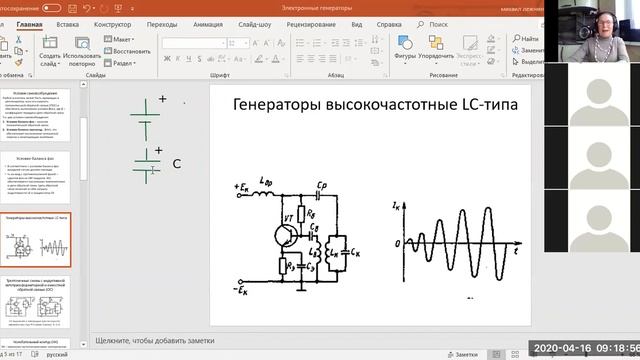Image resolution: width=640 pixels, height=360 pixels.
Task: Toggle strikethrough formatting
Action: coord(211,59)
